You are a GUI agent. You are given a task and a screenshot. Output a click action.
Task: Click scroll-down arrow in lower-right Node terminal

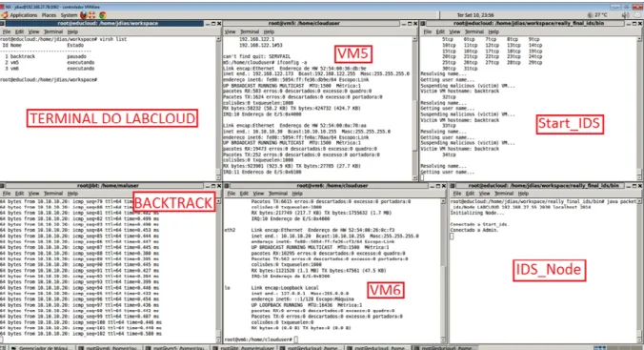639,340
